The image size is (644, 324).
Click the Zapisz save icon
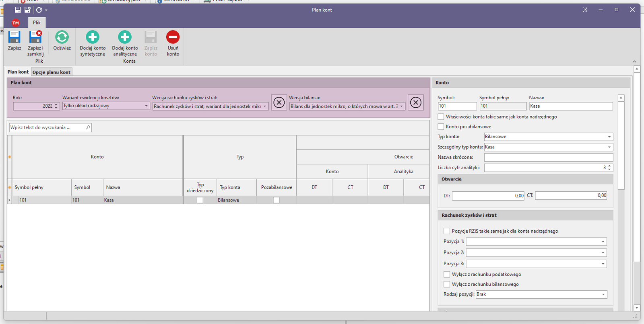(x=14, y=37)
